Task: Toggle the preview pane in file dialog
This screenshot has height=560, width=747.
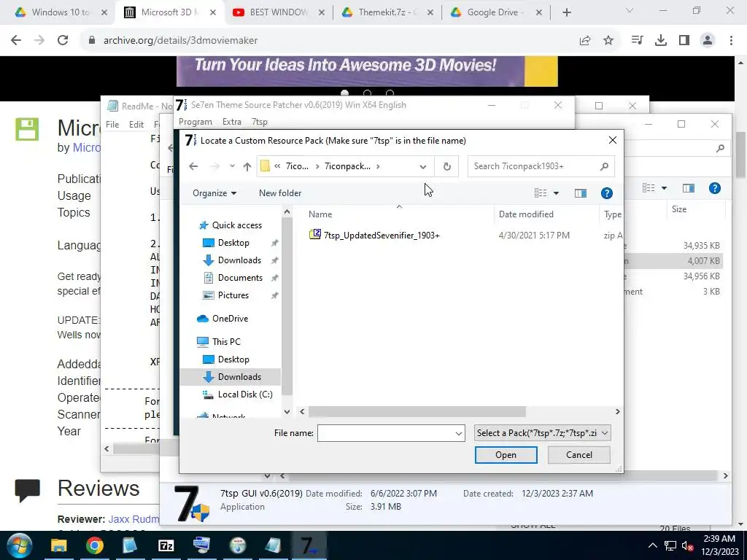Action: click(x=580, y=192)
